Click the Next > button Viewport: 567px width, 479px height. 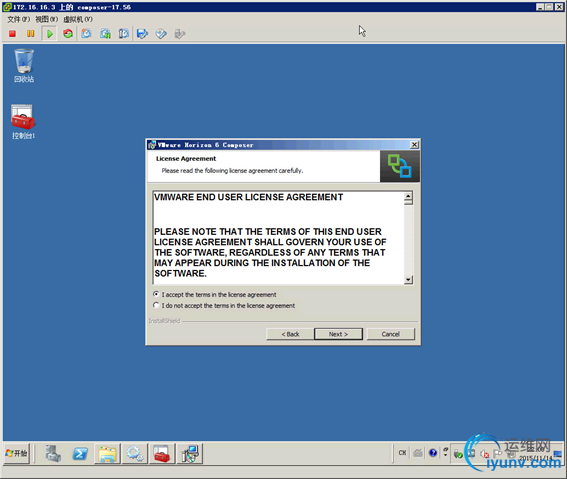tap(338, 334)
